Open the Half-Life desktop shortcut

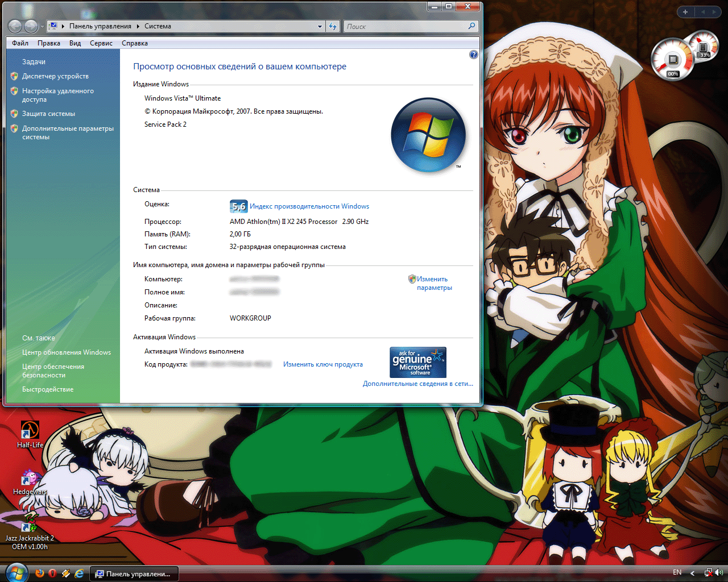(30, 435)
